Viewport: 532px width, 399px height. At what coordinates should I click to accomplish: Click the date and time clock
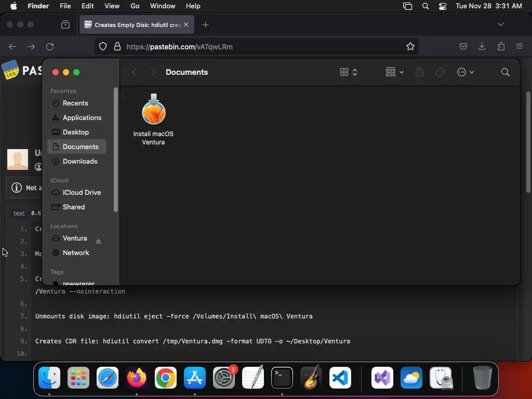pos(488,6)
